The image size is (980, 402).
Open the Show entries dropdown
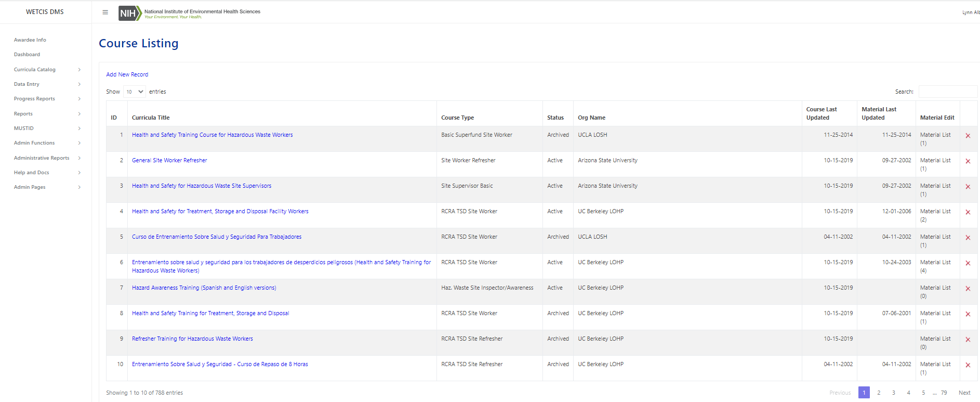point(135,92)
